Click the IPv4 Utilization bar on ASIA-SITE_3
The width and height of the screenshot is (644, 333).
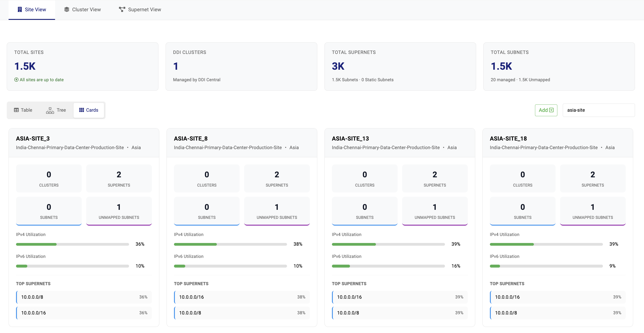pos(72,244)
